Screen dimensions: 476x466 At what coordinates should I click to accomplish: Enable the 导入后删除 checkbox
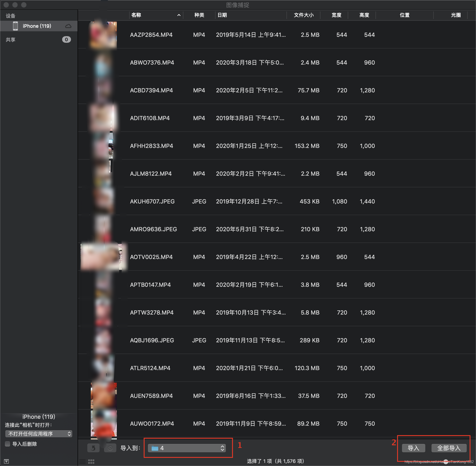(7, 444)
